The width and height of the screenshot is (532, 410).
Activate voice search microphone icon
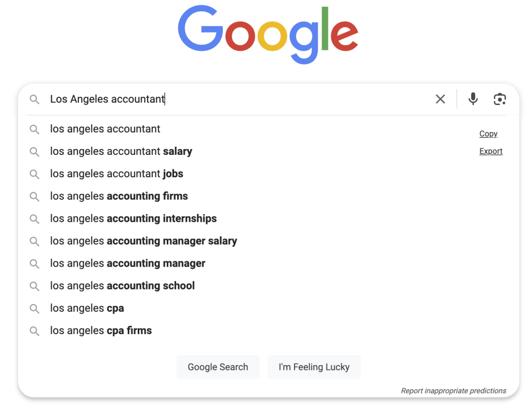coord(473,99)
